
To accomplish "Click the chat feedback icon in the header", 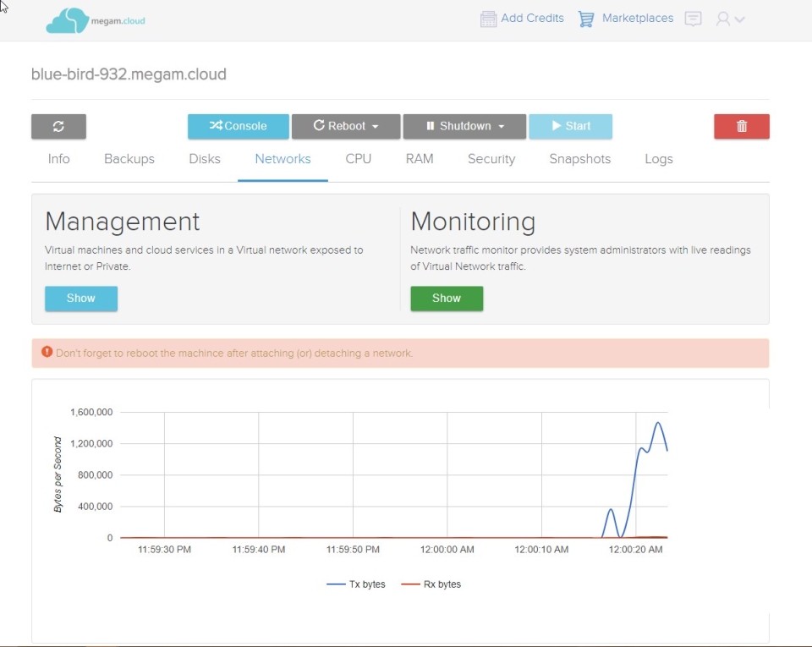I will [x=693, y=18].
